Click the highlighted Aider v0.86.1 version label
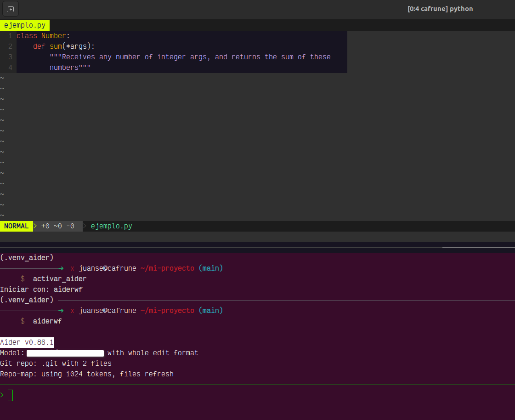Viewport: 515px width, 420px height. 27,342
